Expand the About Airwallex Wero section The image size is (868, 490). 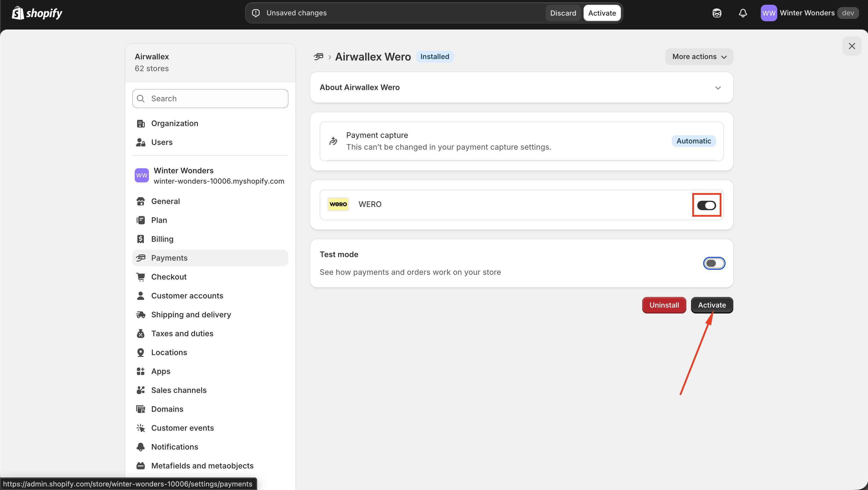pos(521,88)
